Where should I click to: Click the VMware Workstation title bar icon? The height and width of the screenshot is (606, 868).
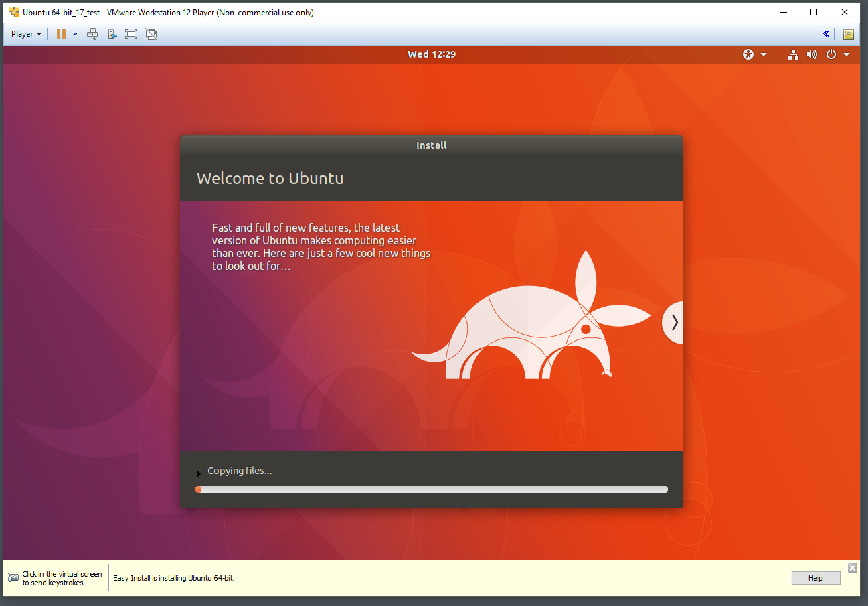coord(13,12)
